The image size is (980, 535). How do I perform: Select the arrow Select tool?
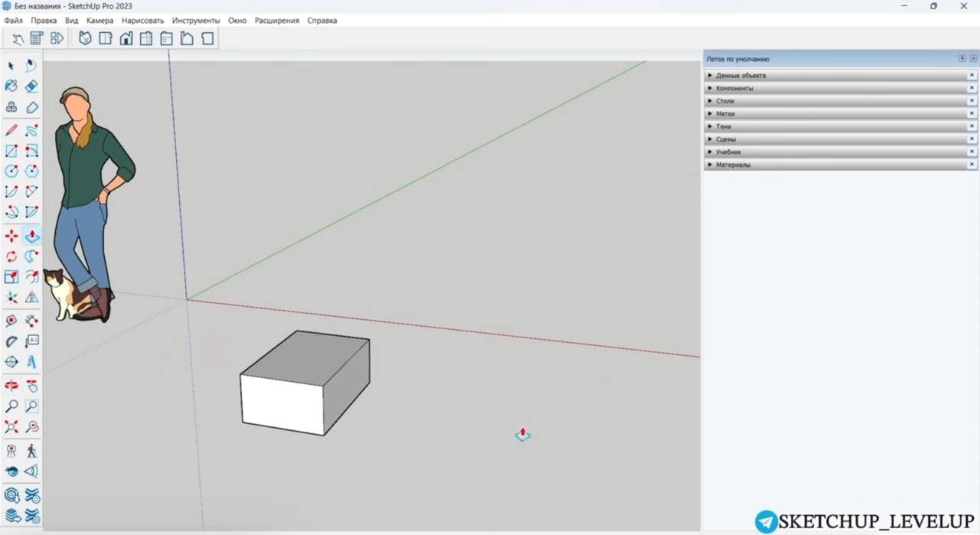pyautogui.click(x=11, y=66)
